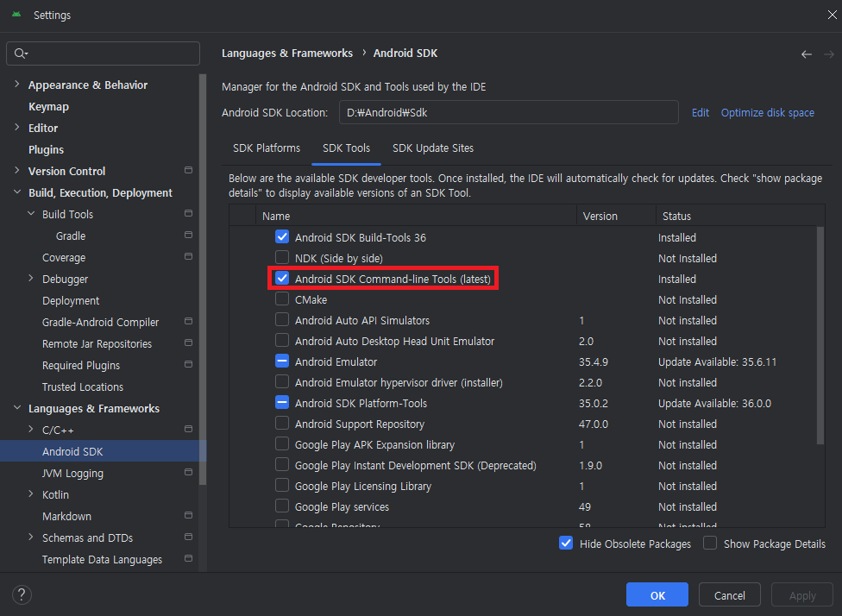Click the Apply button
842x616 pixels.
pos(802,595)
